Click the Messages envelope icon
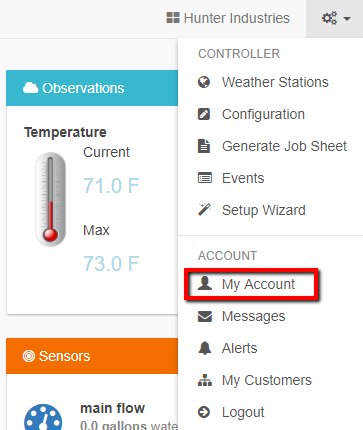This screenshot has width=363, height=430. pos(205,316)
